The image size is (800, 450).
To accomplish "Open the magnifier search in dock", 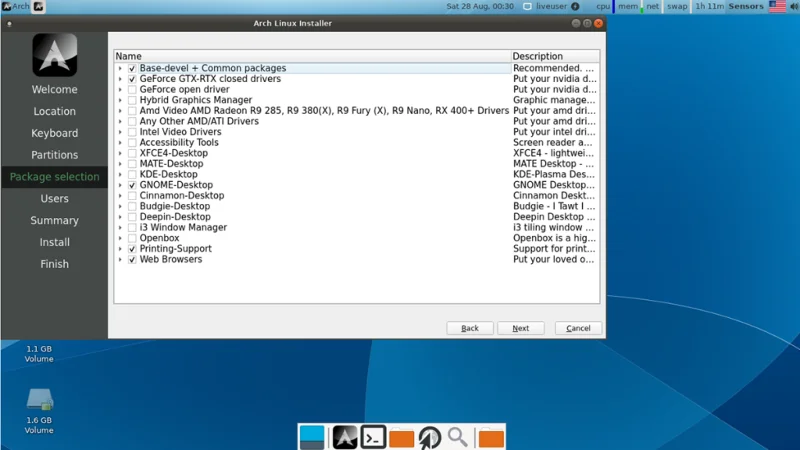I will coord(458,437).
